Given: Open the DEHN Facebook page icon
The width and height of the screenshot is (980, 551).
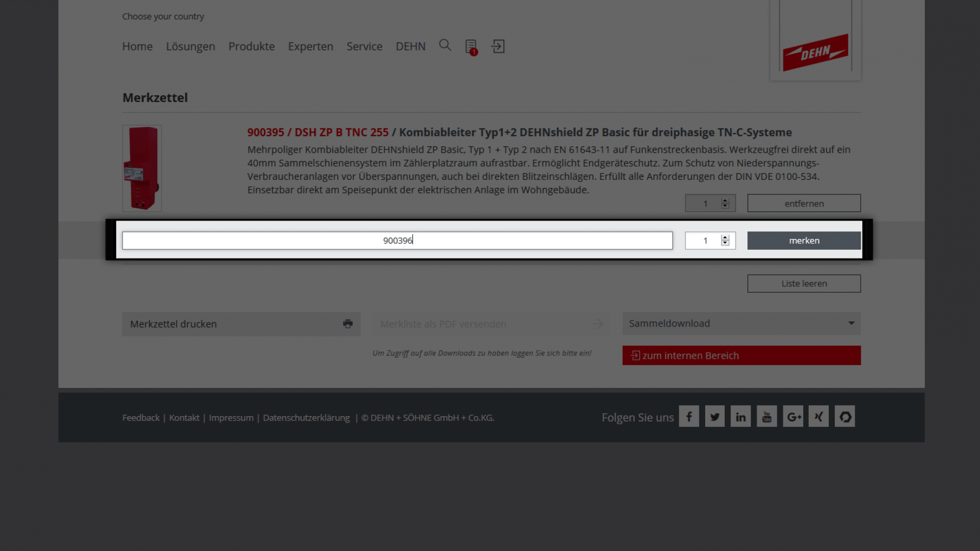Looking at the screenshot, I should (x=689, y=416).
